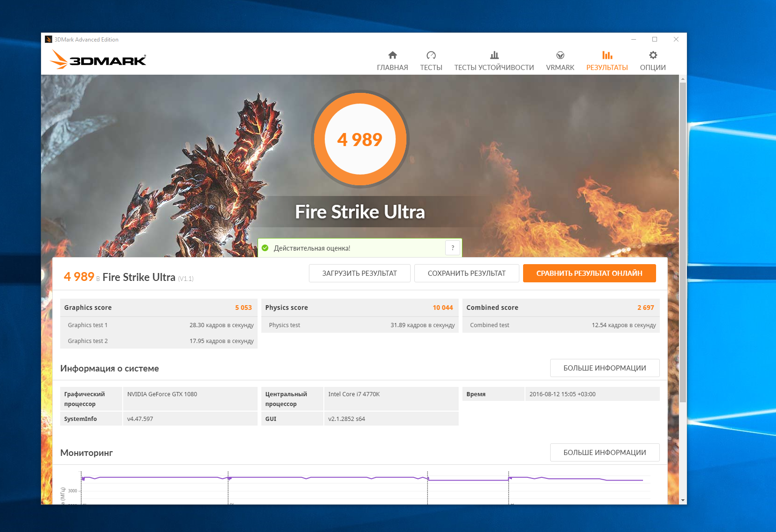Click the orange results chart icon
Screen dimensions: 776x532
(x=607, y=55)
